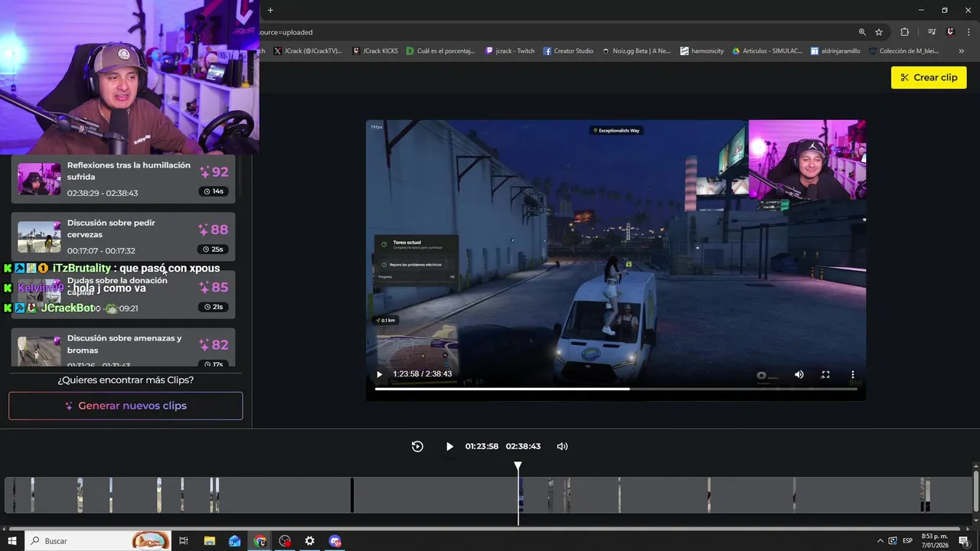Image resolution: width=980 pixels, height=551 pixels.
Task: Open the aldrinjaramillo bookmark
Action: point(835,51)
